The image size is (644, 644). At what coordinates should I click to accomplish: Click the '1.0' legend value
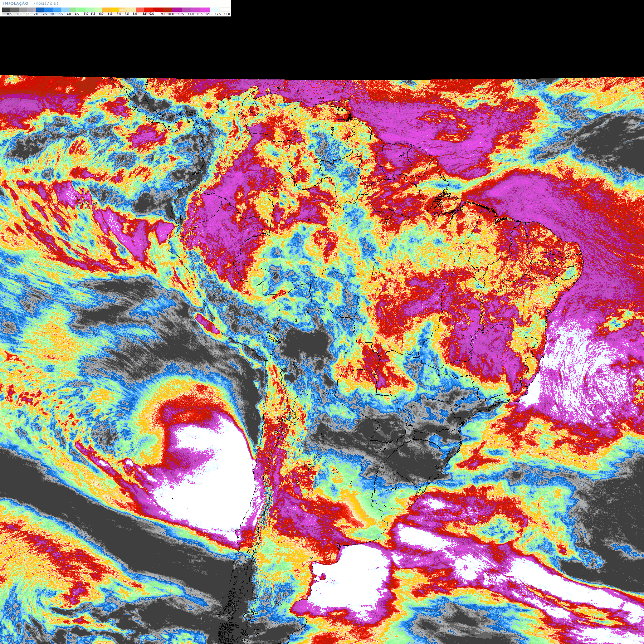click(x=18, y=14)
